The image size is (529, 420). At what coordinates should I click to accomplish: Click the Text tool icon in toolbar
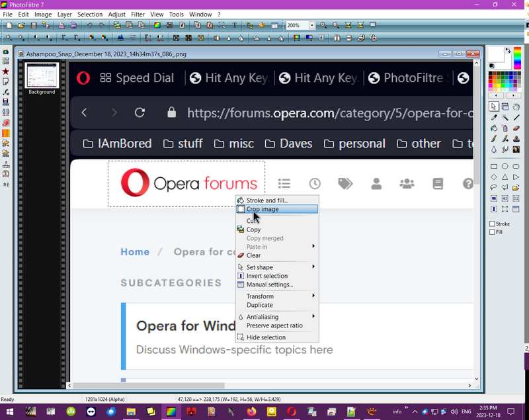(234, 25)
